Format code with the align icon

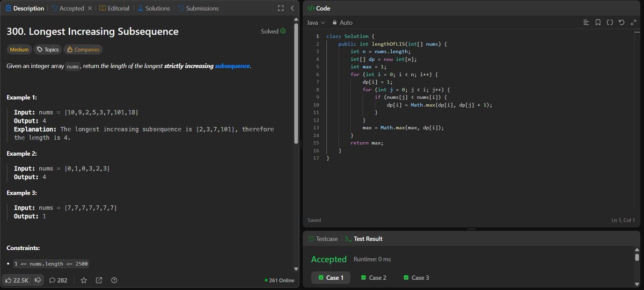click(x=586, y=23)
